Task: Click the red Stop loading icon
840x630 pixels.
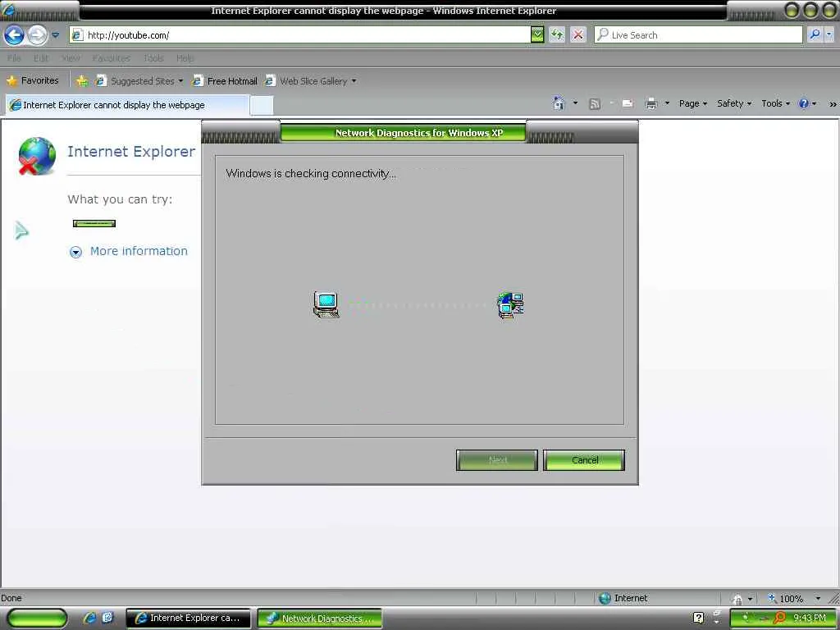Action: point(578,35)
